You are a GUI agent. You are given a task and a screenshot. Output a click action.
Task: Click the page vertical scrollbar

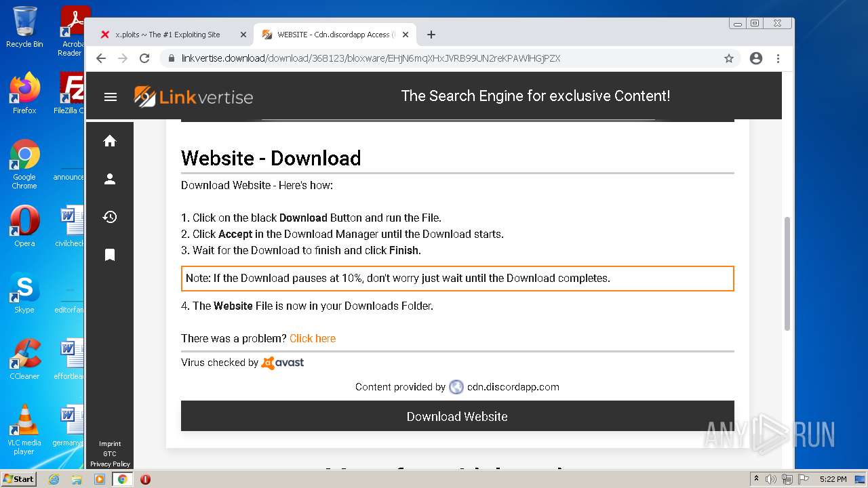click(x=787, y=274)
